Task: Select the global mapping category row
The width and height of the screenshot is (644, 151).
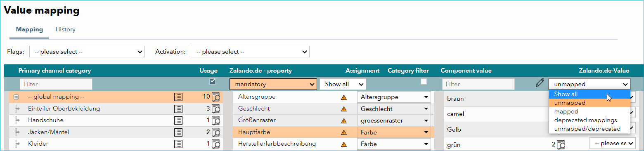Action: click(116, 97)
